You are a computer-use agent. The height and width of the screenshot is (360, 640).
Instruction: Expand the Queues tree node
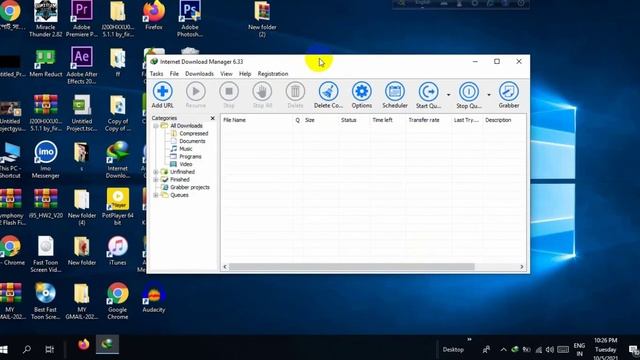point(156,195)
